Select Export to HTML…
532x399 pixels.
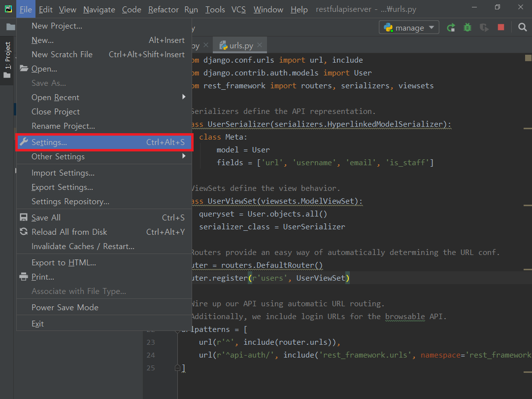tap(104, 262)
